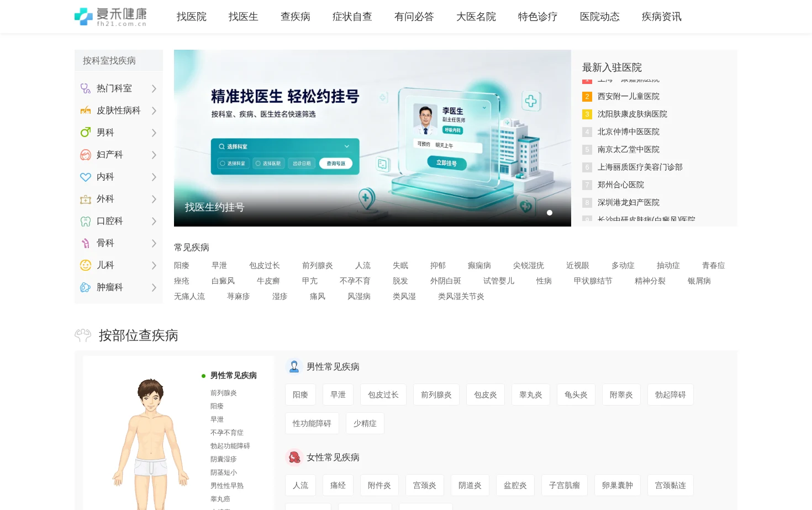Click the 男科 male symbol icon
812x510 pixels.
86,133
